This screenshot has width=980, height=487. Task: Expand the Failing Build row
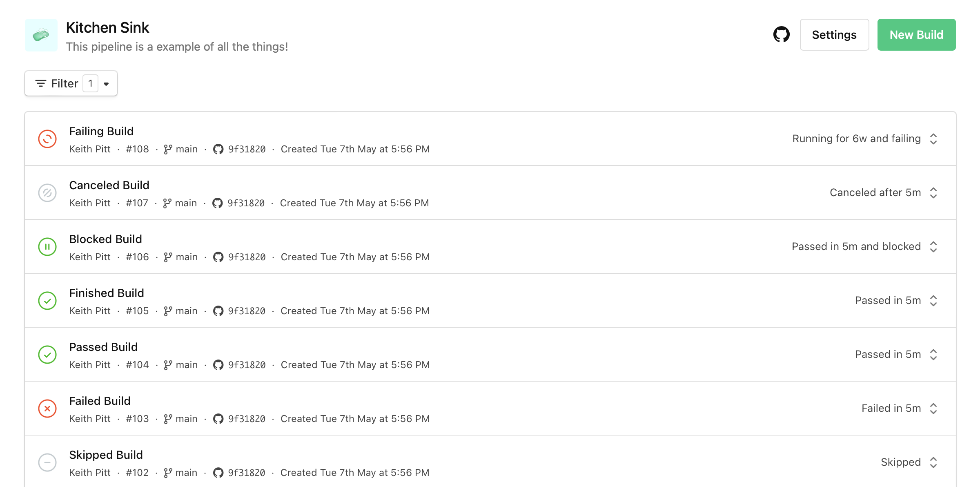tap(933, 139)
